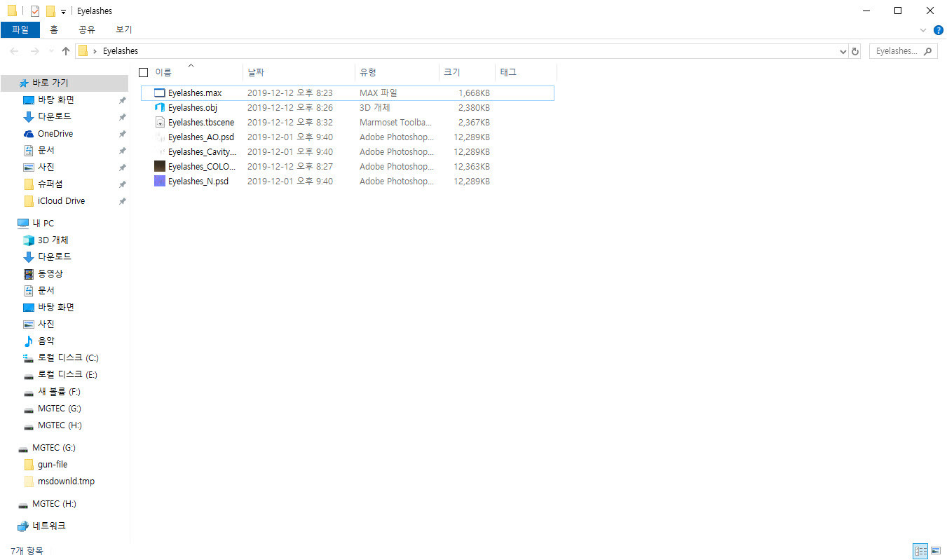
Task: Open iCloud Drive folder
Action: point(61,200)
